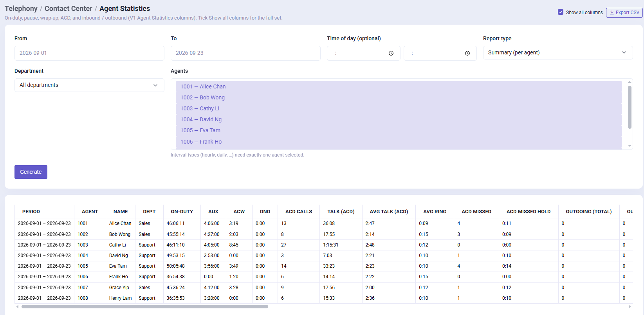Viewport: 644px width, 315px height.
Task: Select agent 1003 — Cathy Li in list
Action: 399,108
